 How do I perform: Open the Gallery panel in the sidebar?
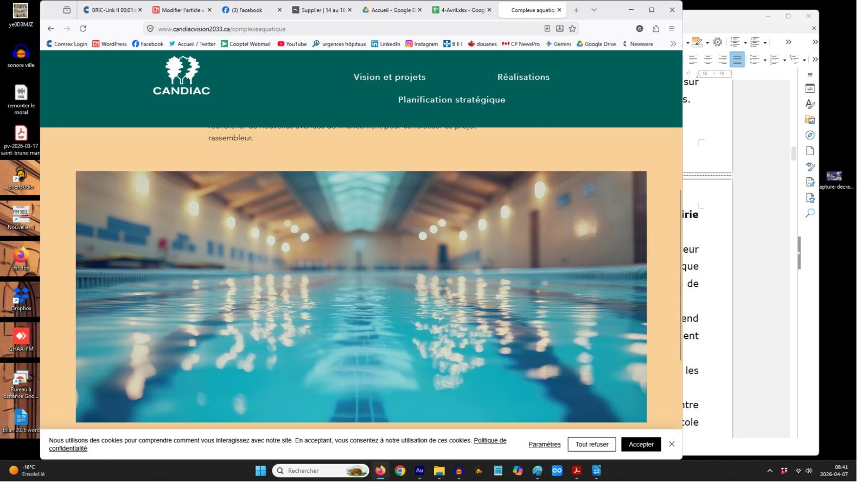[810, 119]
